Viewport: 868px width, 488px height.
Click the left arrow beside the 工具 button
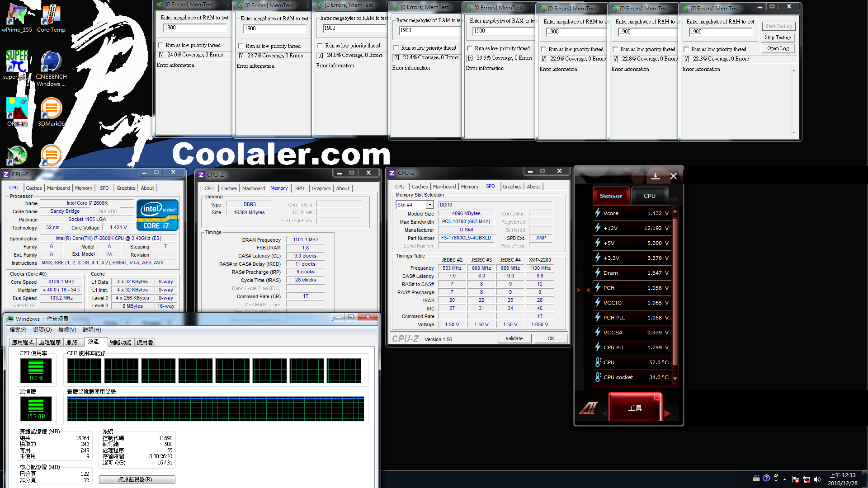click(x=604, y=413)
